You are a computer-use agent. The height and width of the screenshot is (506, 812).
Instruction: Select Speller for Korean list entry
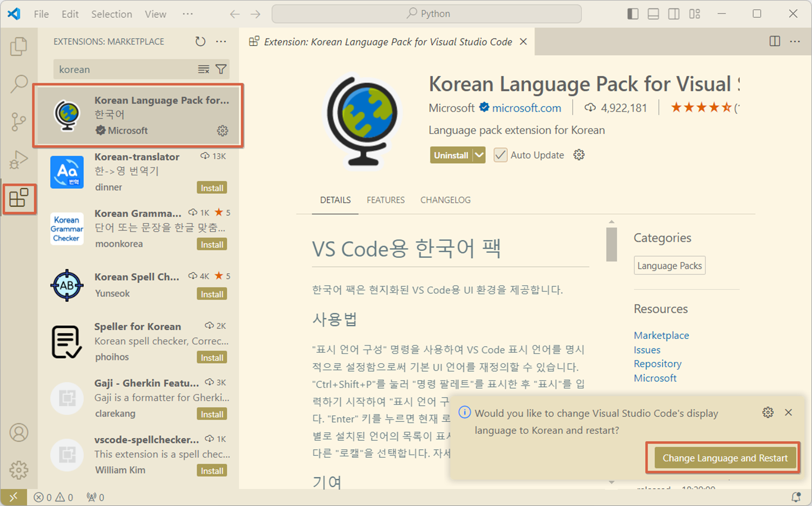(139, 342)
